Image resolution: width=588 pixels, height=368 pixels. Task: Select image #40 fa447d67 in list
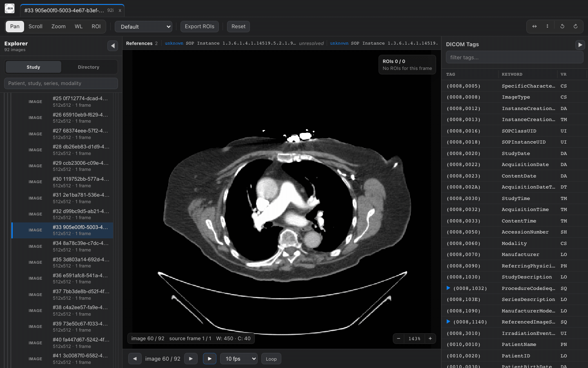[x=62, y=343]
